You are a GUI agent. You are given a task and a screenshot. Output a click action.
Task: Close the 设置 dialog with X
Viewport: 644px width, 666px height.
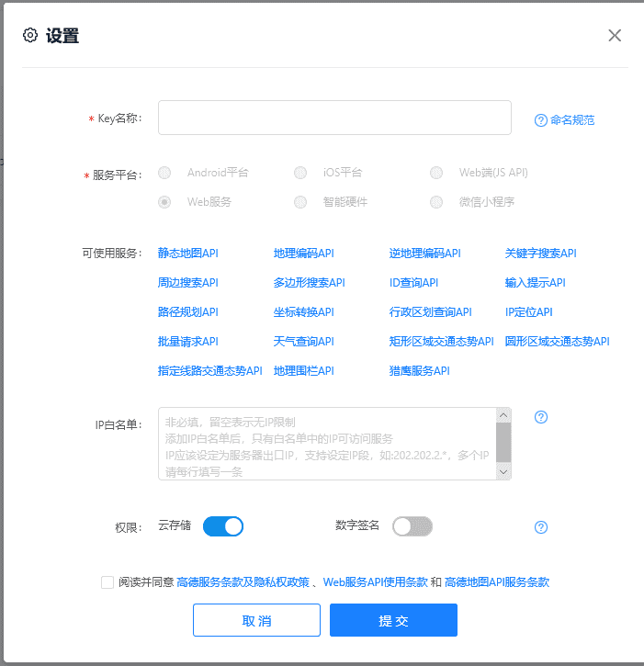coord(615,35)
